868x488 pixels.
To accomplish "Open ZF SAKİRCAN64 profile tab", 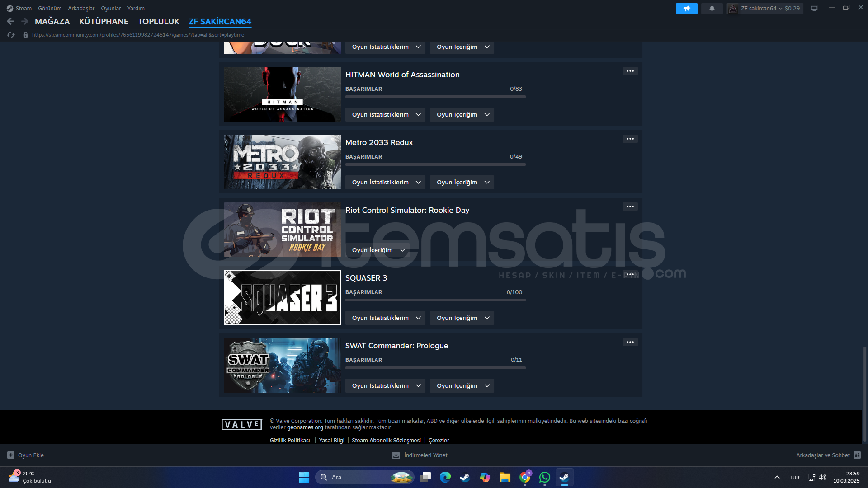I will coord(220,21).
